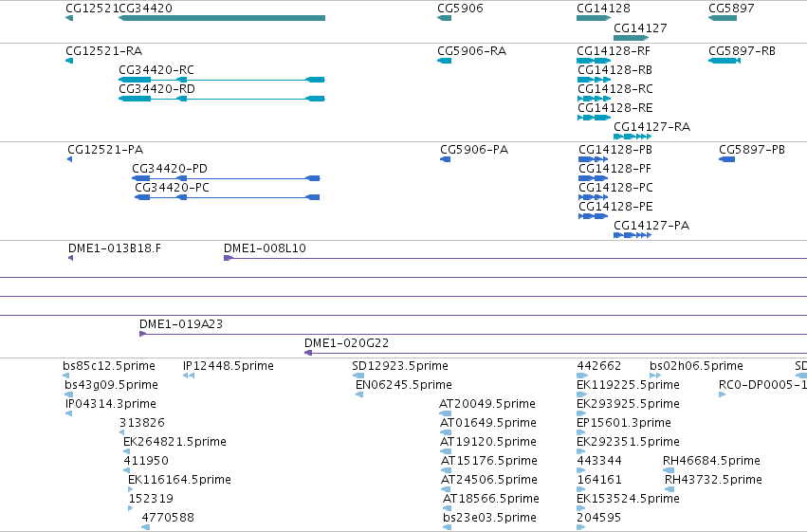Viewport: 807px width, 532px height.
Task: Click transcript CG14127-RA label
Action: pyautogui.click(x=652, y=127)
